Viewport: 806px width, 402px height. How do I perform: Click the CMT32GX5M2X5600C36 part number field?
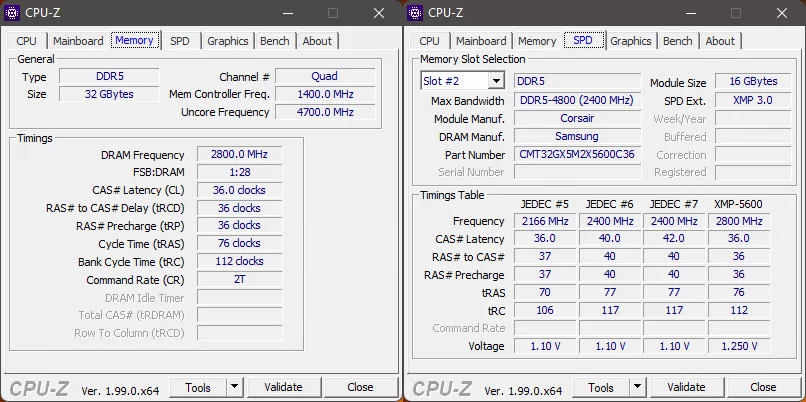pyautogui.click(x=577, y=154)
